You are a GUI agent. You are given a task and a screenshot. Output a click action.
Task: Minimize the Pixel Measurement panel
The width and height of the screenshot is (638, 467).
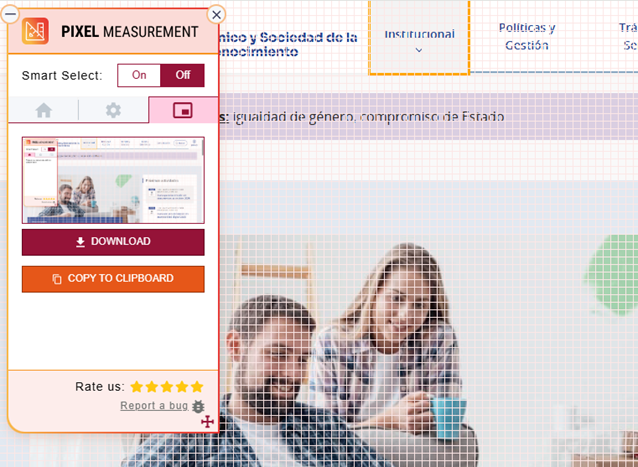pos(10,15)
